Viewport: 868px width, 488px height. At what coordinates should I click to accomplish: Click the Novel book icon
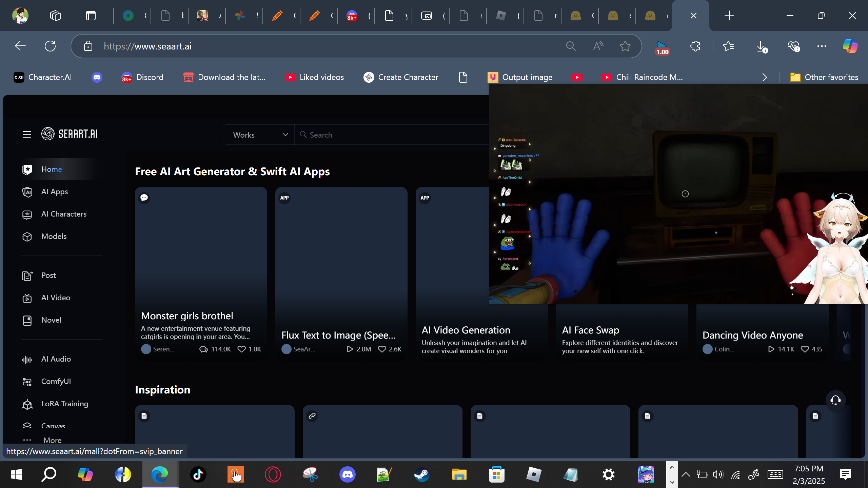coord(27,320)
